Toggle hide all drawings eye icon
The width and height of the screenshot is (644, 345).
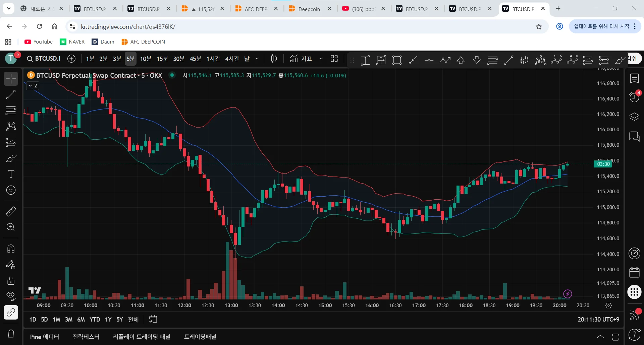coord(11,296)
